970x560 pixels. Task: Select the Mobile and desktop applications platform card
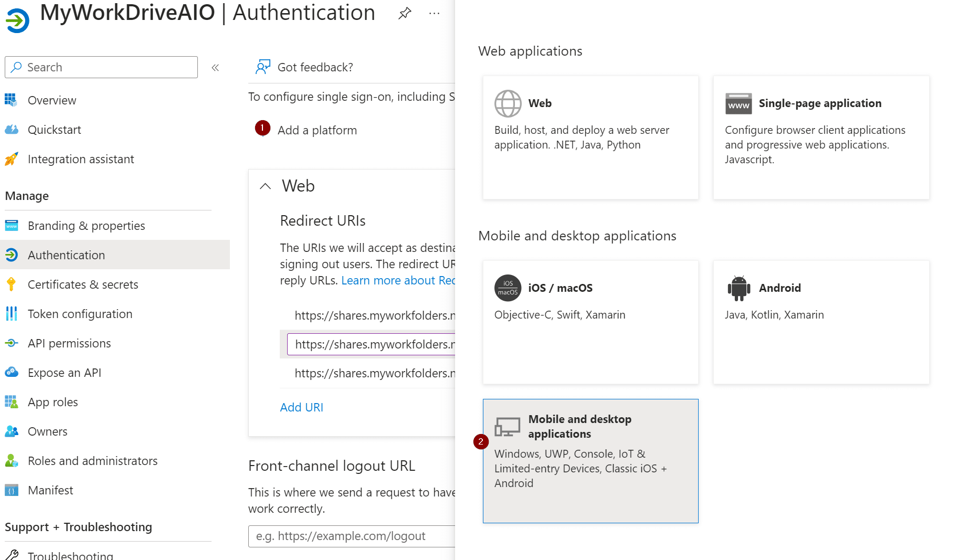tap(590, 461)
